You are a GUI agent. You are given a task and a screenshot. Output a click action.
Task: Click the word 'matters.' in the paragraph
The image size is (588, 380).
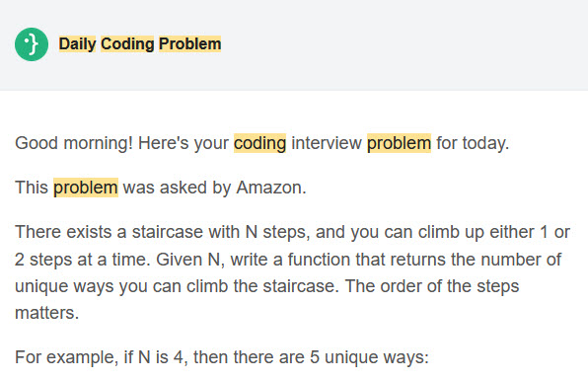(47, 313)
